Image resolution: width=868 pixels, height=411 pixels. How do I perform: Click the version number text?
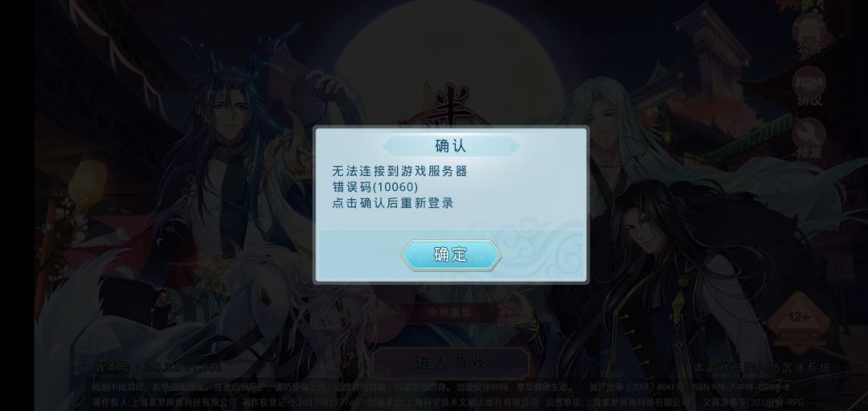pos(158,368)
